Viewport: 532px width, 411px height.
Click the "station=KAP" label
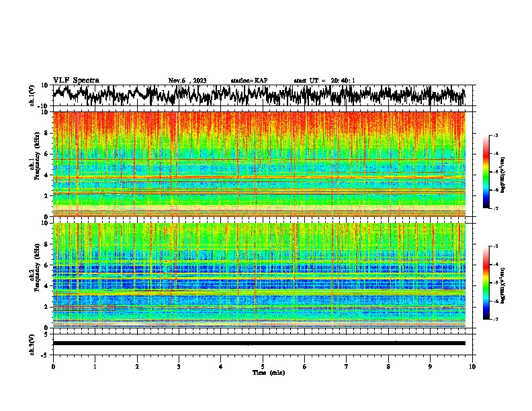[x=249, y=81]
